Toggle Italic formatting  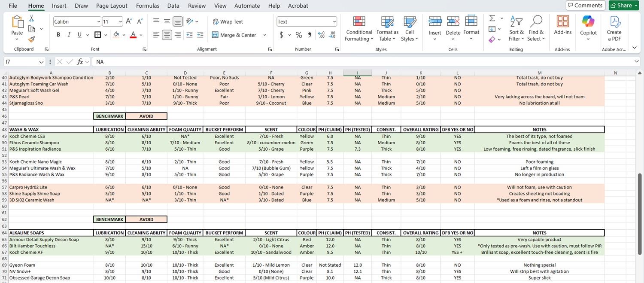point(69,35)
